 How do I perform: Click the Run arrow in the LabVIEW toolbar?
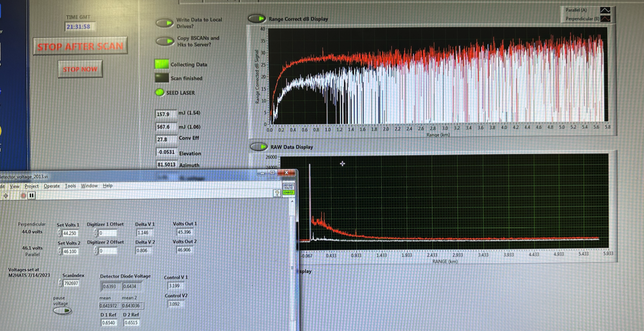click(x=6, y=196)
